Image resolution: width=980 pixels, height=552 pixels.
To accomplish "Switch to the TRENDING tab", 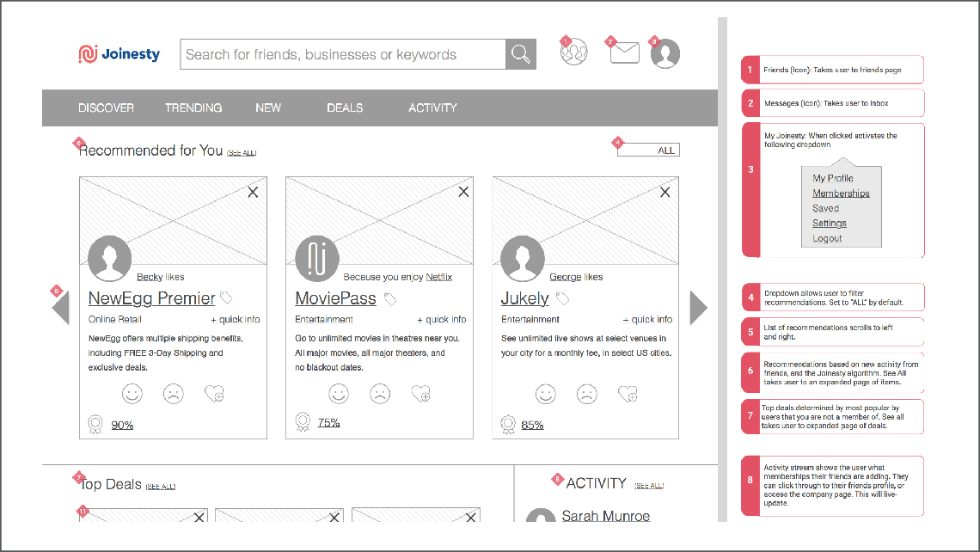I will pyautogui.click(x=193, y=107).
